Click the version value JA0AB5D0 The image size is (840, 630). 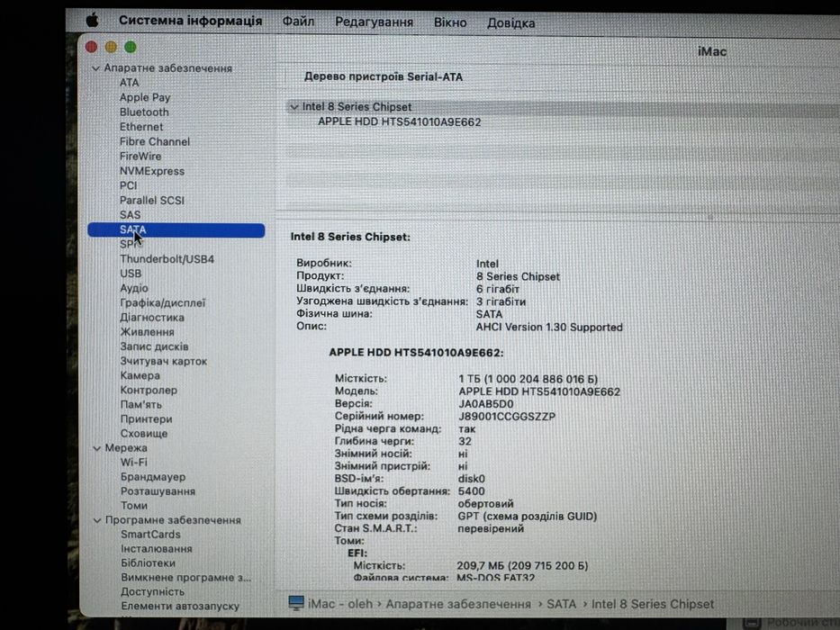coord(486,404)
